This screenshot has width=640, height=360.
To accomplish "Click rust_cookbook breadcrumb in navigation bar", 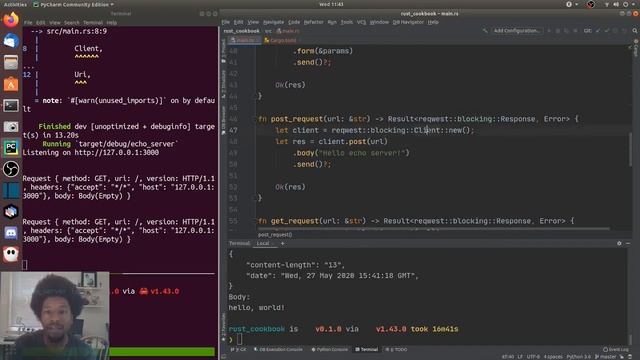I will (241, 31).
